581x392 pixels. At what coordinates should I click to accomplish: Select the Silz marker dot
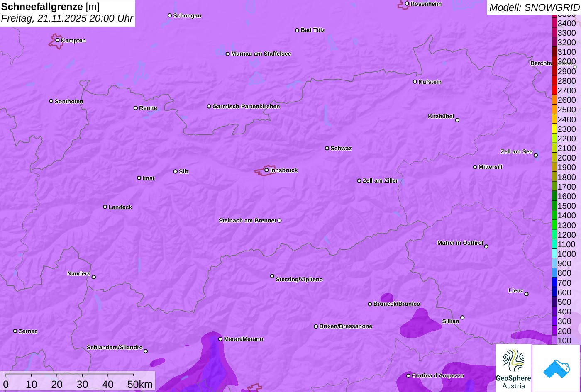pos(175,171)
